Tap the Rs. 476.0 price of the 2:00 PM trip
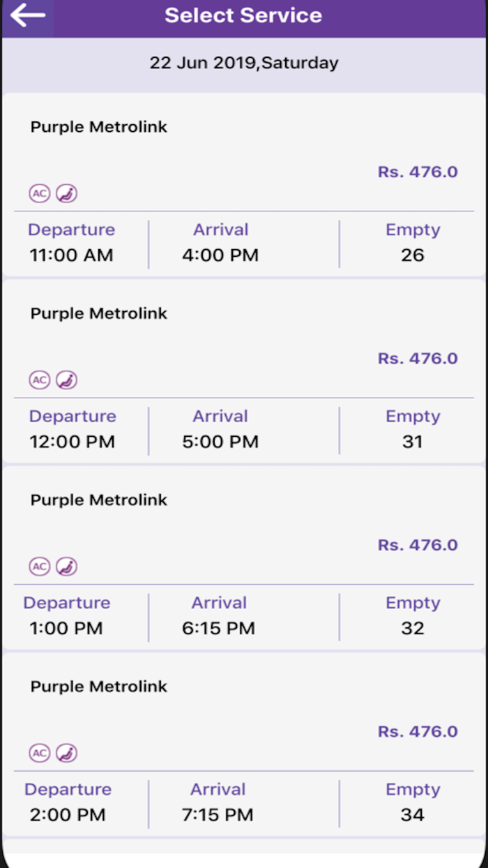 (x=418, y=731)
